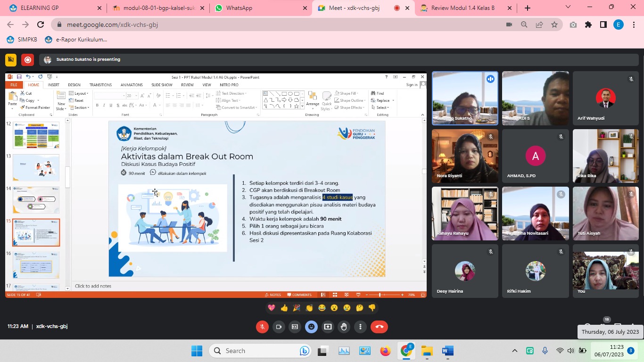Click the Present now screen share icon
Viewport: 644px width, 362px height.
coord(328,327)
